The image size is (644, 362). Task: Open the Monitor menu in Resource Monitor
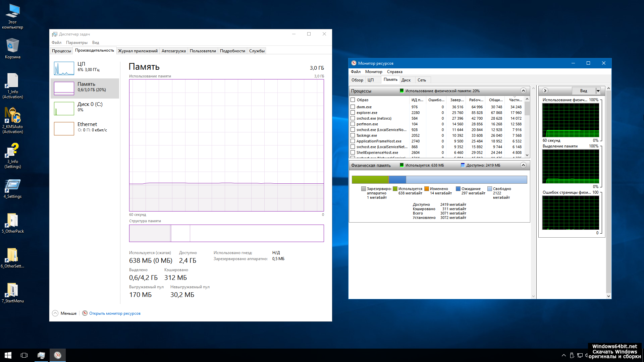pos(374,72)
